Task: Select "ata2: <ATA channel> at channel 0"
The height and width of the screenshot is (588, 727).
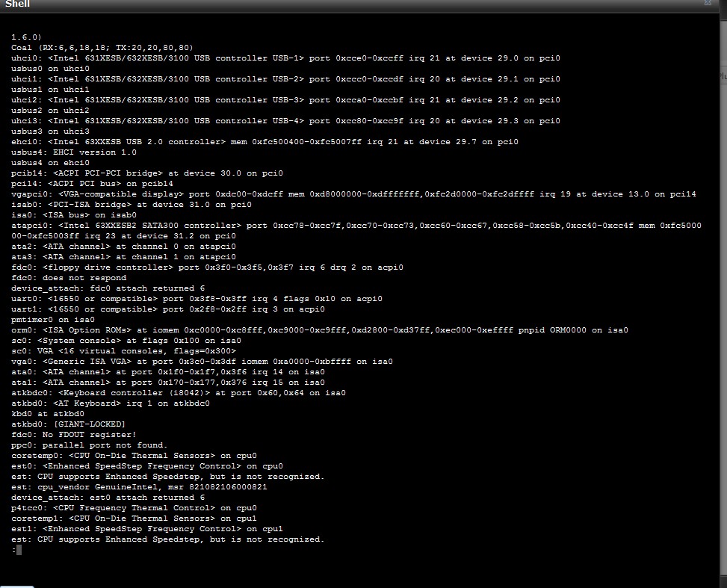Action: point(123,247)
